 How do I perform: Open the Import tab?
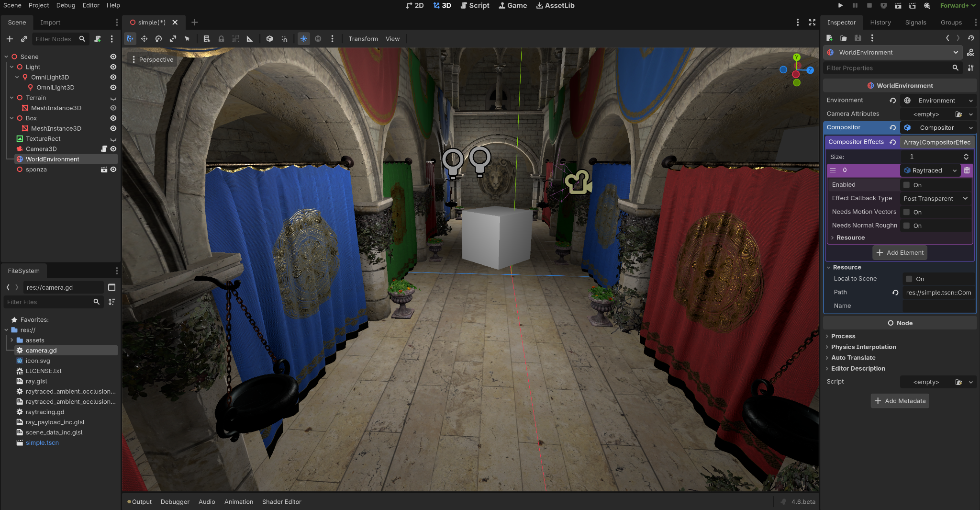coord(50,23)
